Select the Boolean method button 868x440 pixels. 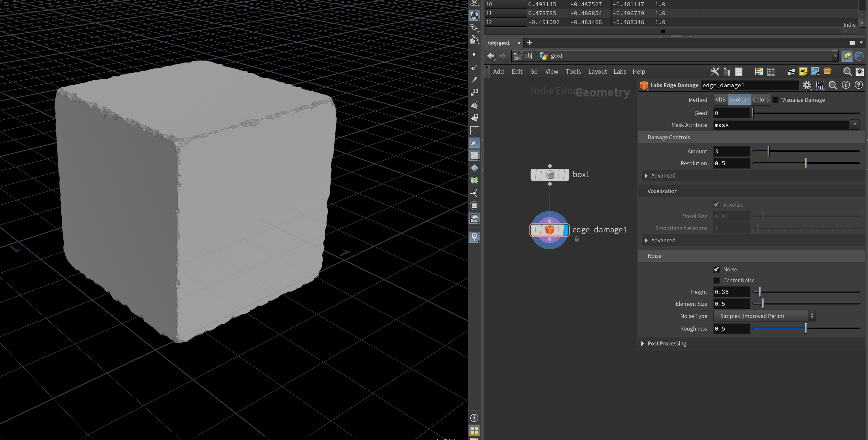click(x=739, y=100)
